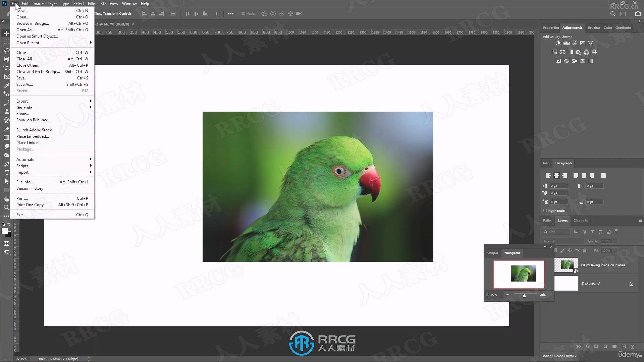Select the Crop tool
The image size is (644, 362).
(6, 68)
